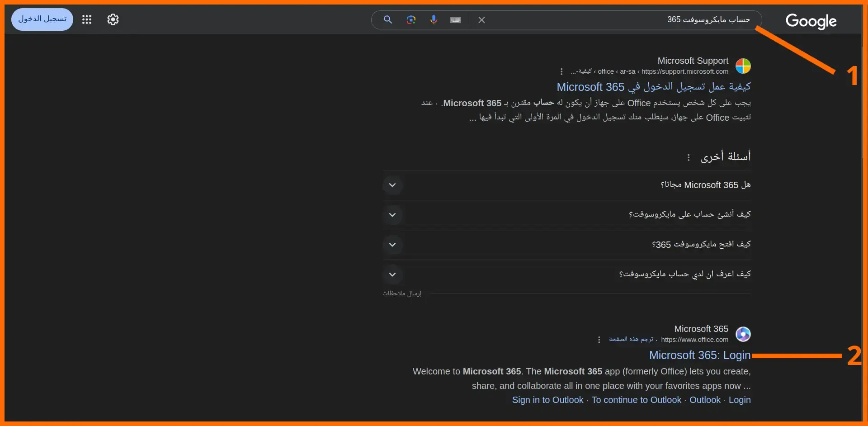Click the تسجيل الدخول sign-in button
868x426 pixels.
point(42,19)
